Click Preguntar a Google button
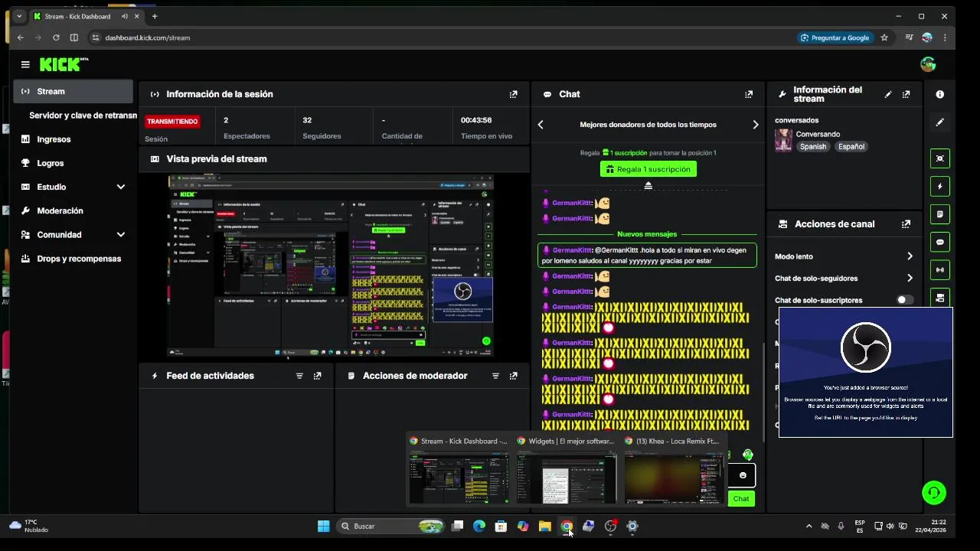 [x=835, y=37]
